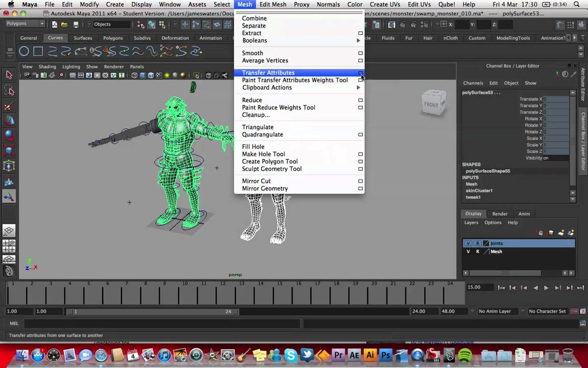Open the Channels menu in Channel Box
Screen dimensions: 588x368
[x=473, y=83]
